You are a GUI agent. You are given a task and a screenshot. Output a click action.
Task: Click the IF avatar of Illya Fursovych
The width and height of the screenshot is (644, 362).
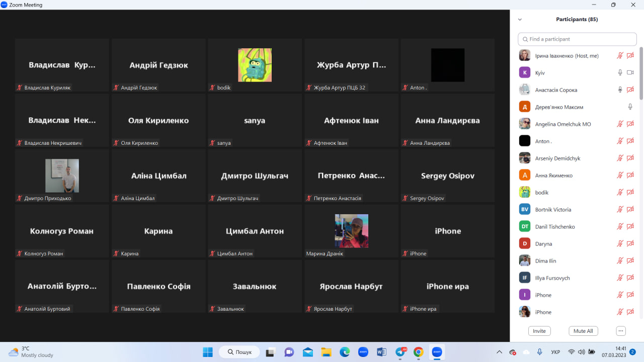pos(525,278)
